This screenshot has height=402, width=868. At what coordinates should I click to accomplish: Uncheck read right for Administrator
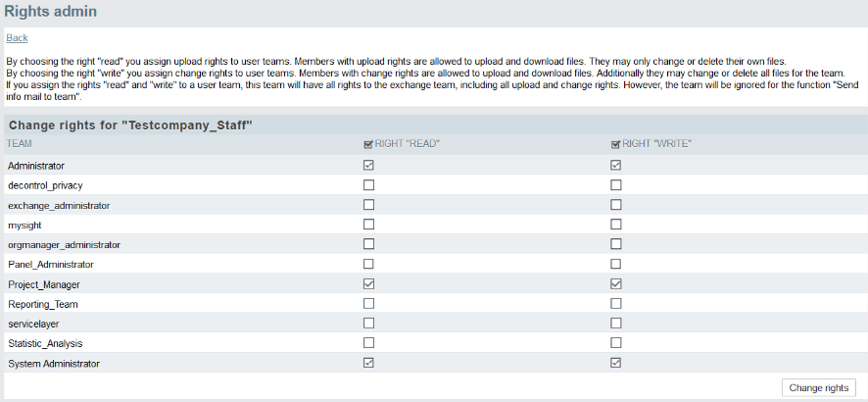pos(368,165)
